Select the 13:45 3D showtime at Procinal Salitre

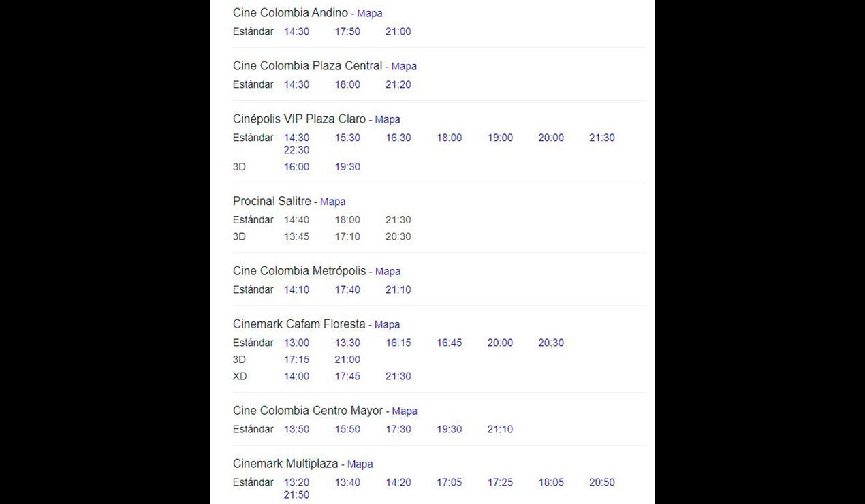296,237
